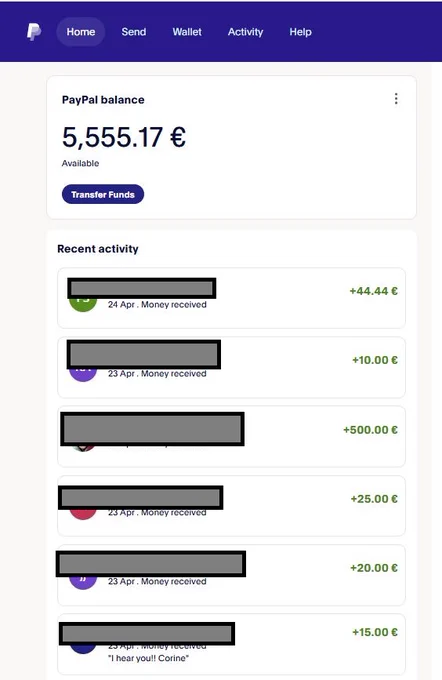
Task: Click the 5,555.17 € balance amount
Action: point(124,137)
